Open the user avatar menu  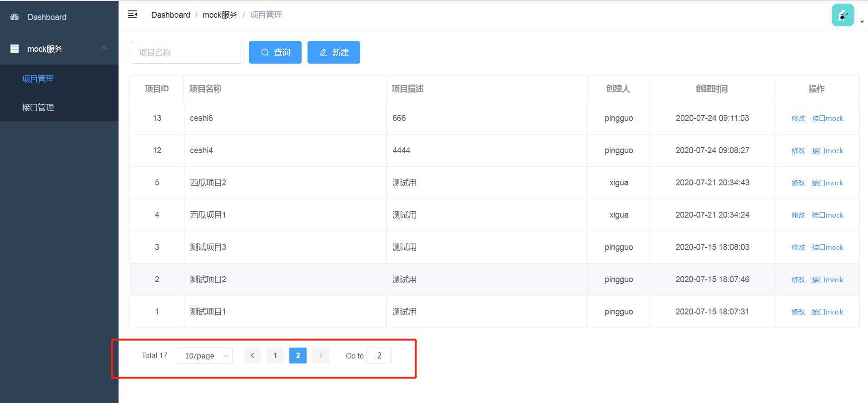[x=843, y=15]
